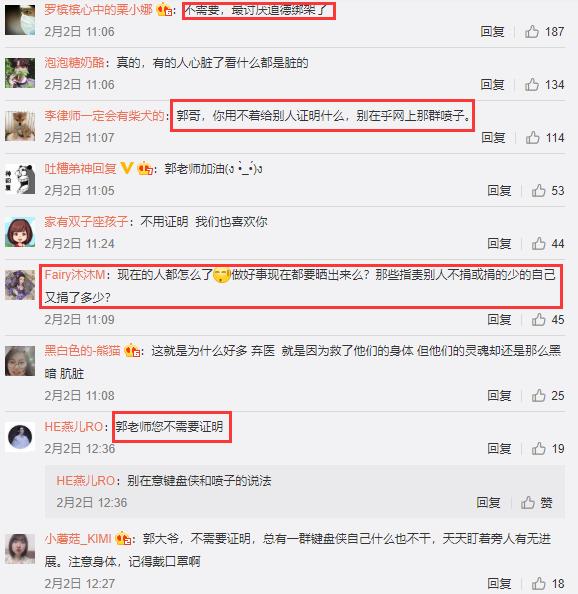
Task: Click 回复 on Fairy沐沐M's comment
Action: 499,320
